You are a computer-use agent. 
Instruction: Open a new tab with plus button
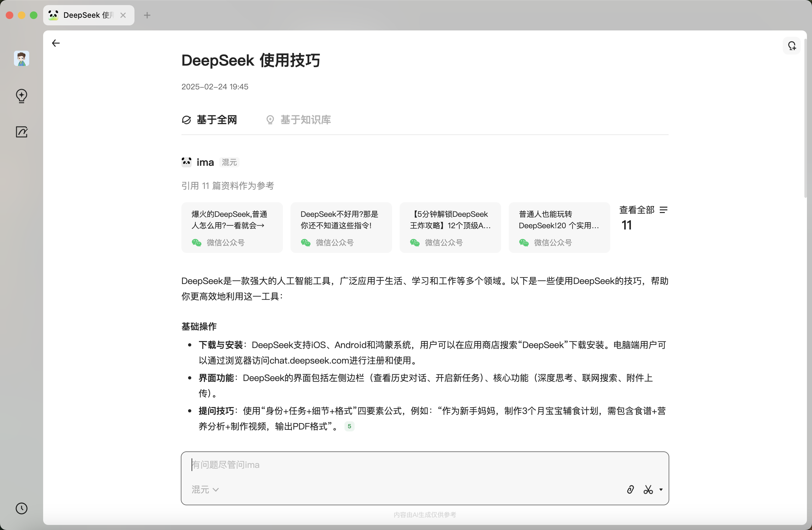click(x=147, y=15)
